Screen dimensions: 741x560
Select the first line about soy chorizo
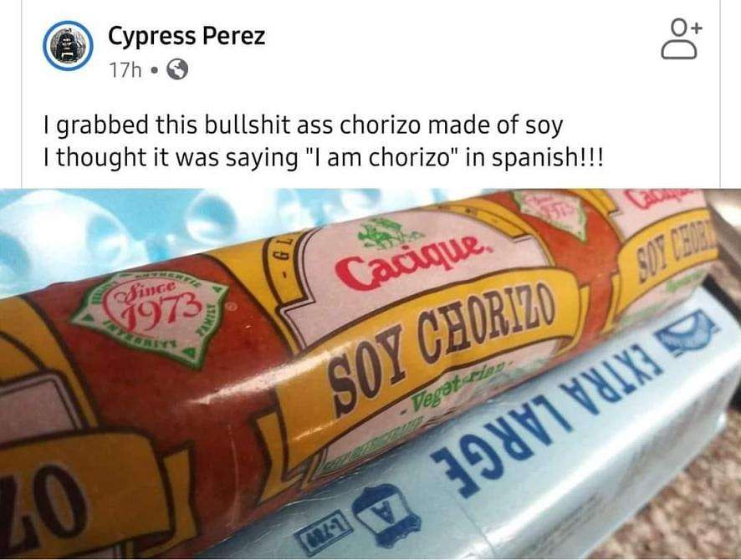[x=303, y=125]
